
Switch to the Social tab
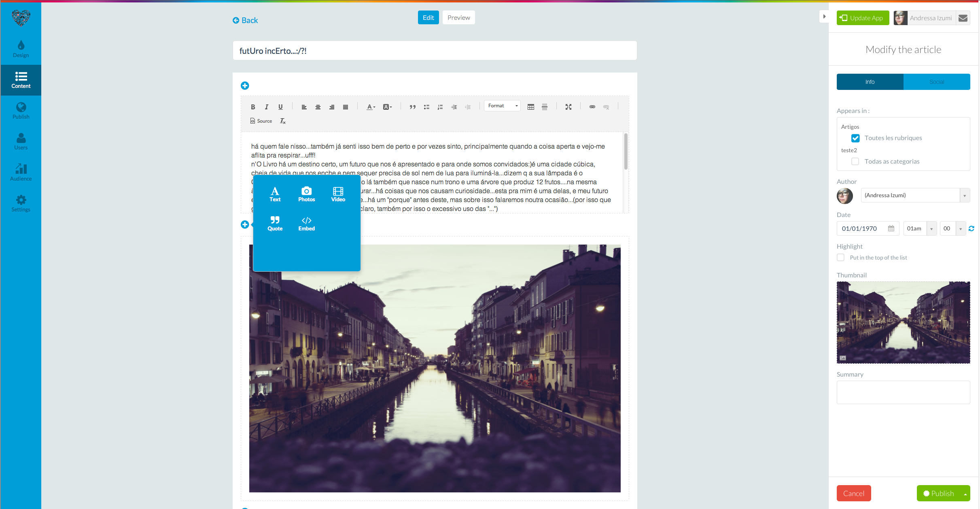click(x=936, y=82)
